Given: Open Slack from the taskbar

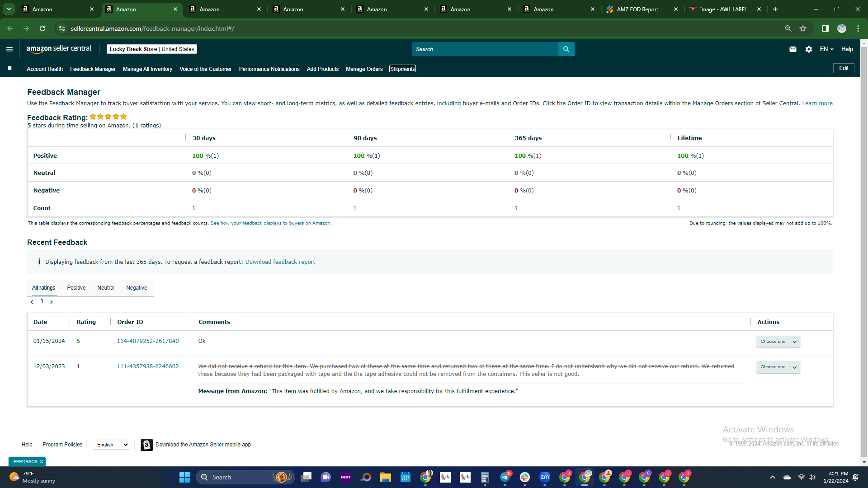Looking at the screenshot, I should coord(525,477).
